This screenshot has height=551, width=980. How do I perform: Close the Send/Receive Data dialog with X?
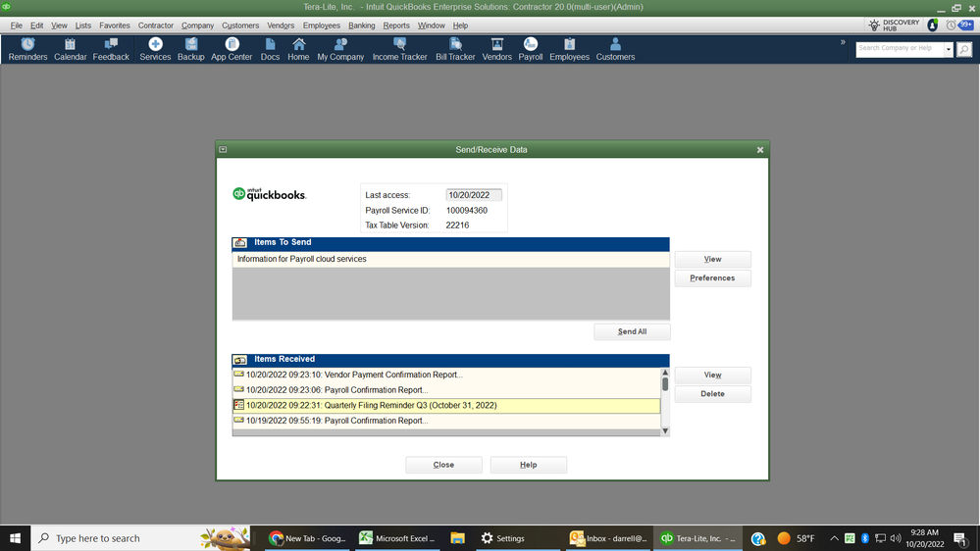click(760, 150)
